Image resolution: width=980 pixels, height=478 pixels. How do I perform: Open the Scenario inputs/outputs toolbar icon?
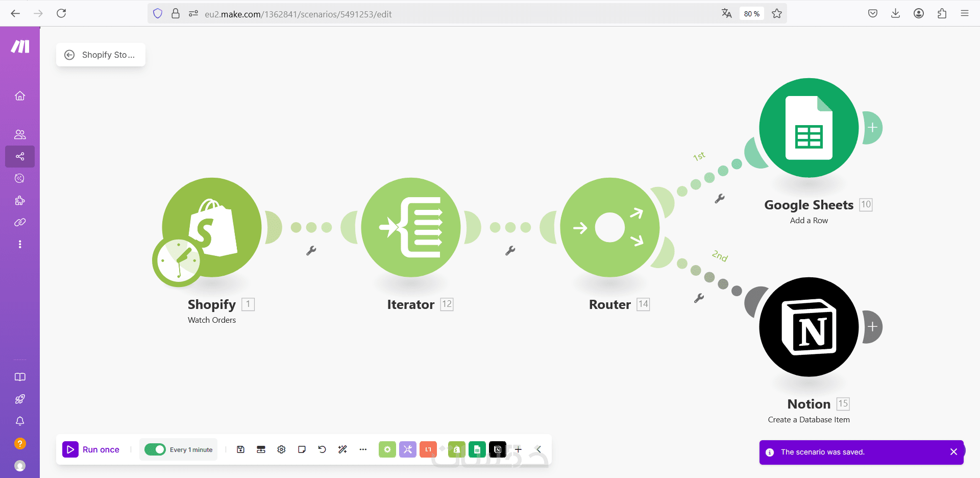pos(261,449)
